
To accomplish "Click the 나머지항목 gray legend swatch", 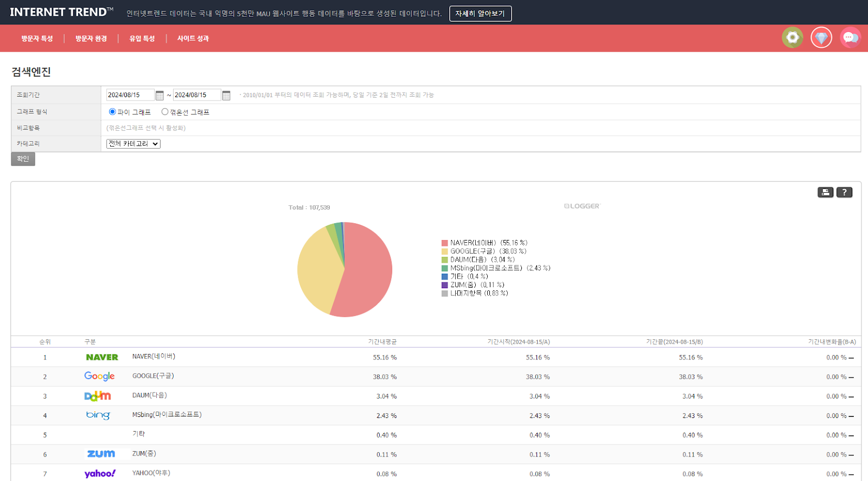I will click(445, 294).
